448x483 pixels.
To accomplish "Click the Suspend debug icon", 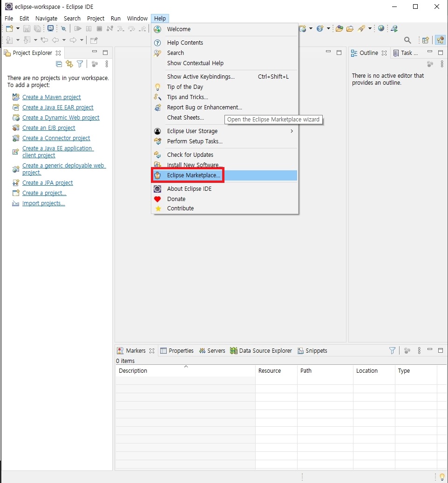I will pos(89,29).
